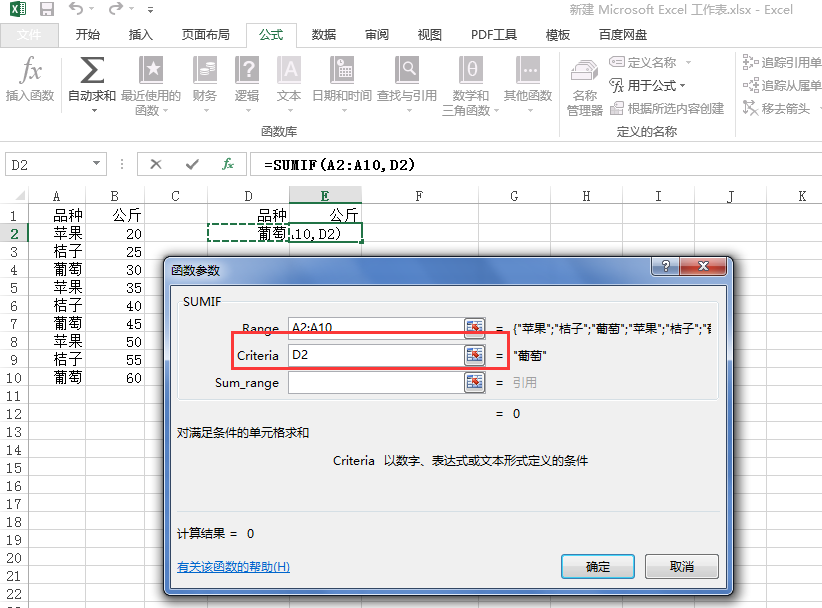This screenshot has height=608, width=822.
Task: Open the File (文件) tab
Action: [28, 35]
